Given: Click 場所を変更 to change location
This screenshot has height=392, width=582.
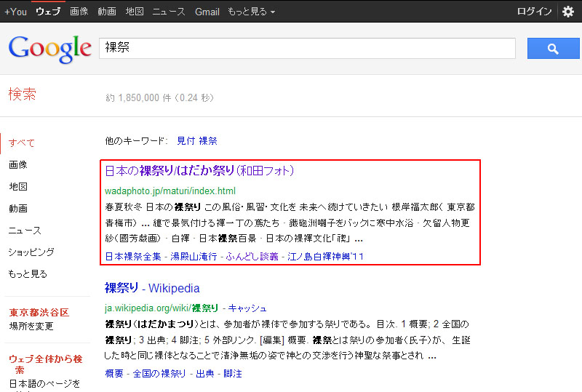Looking at the screenshot, I should [31, 327].
